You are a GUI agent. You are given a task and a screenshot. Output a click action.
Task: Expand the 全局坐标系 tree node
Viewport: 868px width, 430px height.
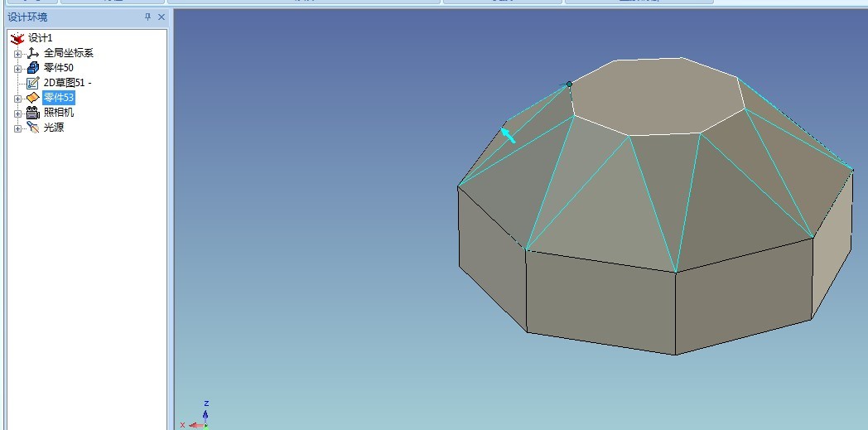[x=17, y=53]
